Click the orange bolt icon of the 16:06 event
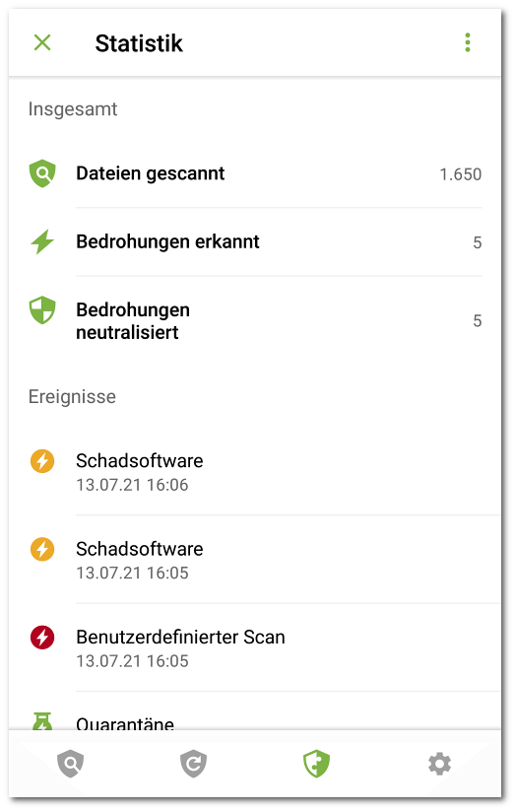516x812 pixels. 42,461
